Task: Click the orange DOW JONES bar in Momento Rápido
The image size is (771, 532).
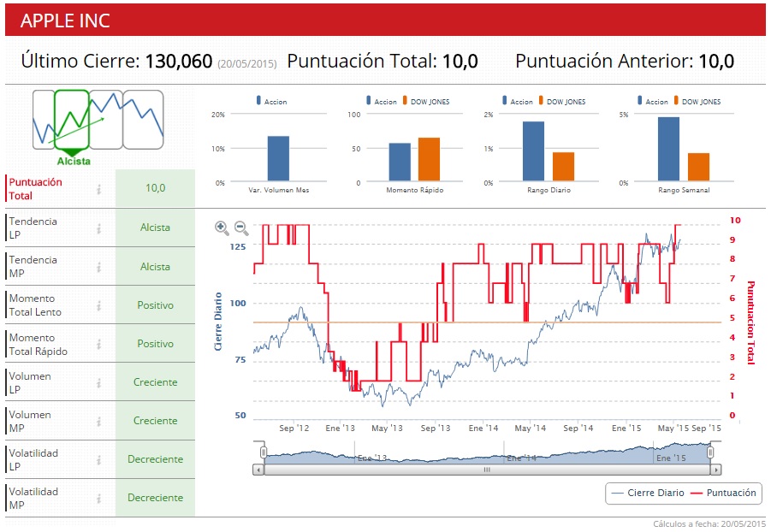Action: click(429, 159)
